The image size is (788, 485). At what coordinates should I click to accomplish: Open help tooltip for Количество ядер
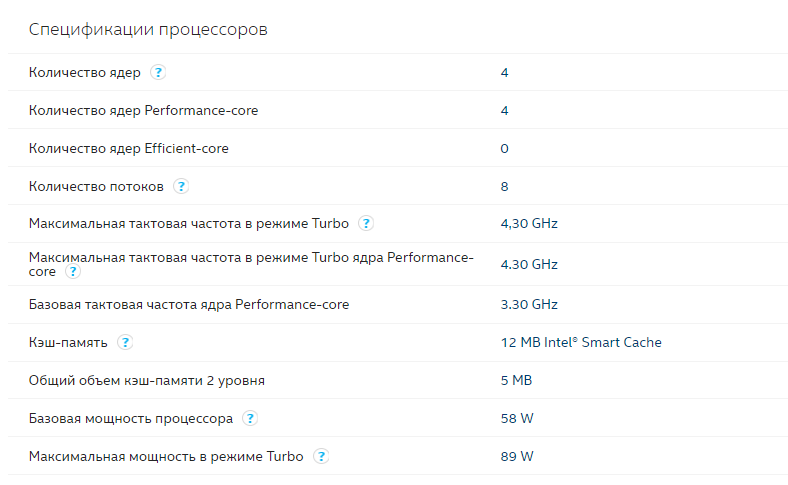pyautogui.click(x=158, y=72)
